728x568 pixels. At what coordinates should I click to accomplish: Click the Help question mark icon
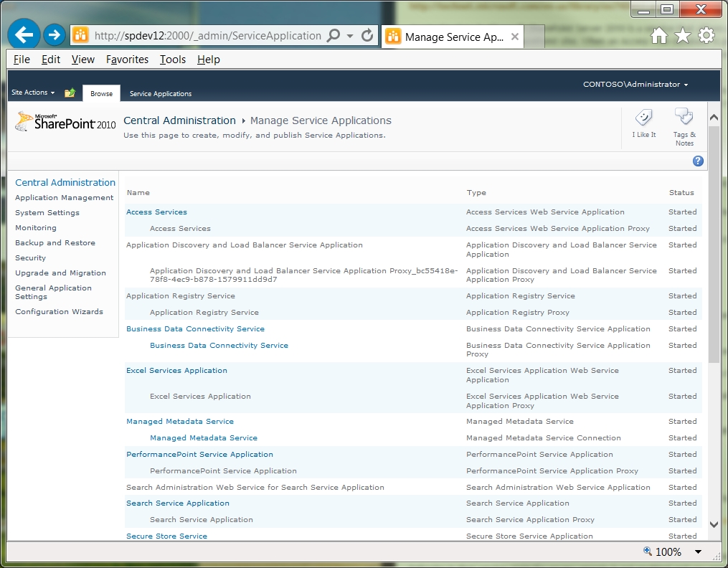click(698, 161)
